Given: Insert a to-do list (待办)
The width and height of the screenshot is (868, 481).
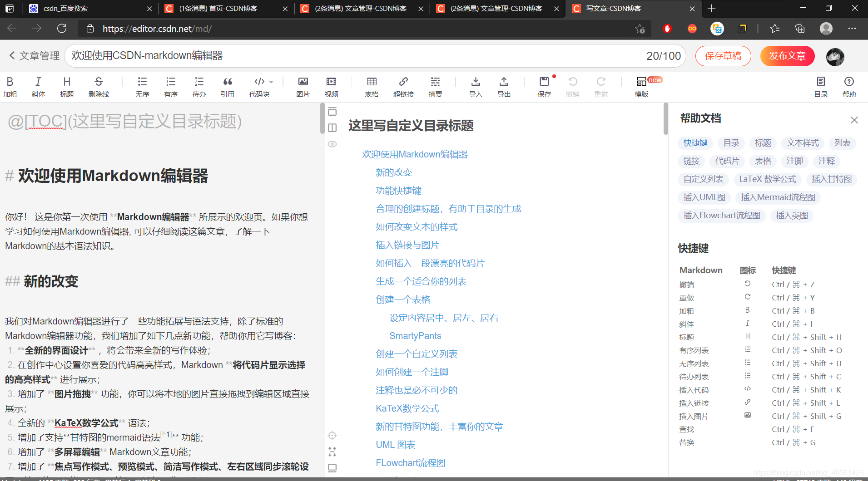Looking at the screenshot, I should (199, 87).
